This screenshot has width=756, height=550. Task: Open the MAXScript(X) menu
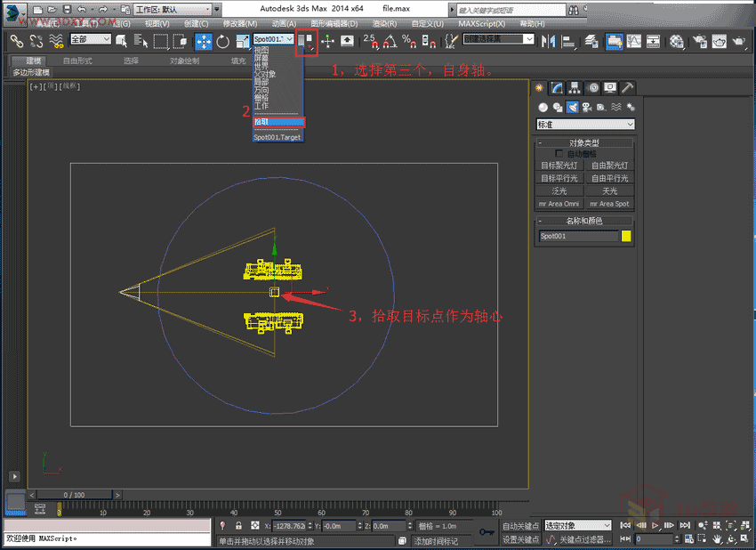pyautogui.click(x=481, y=24)
